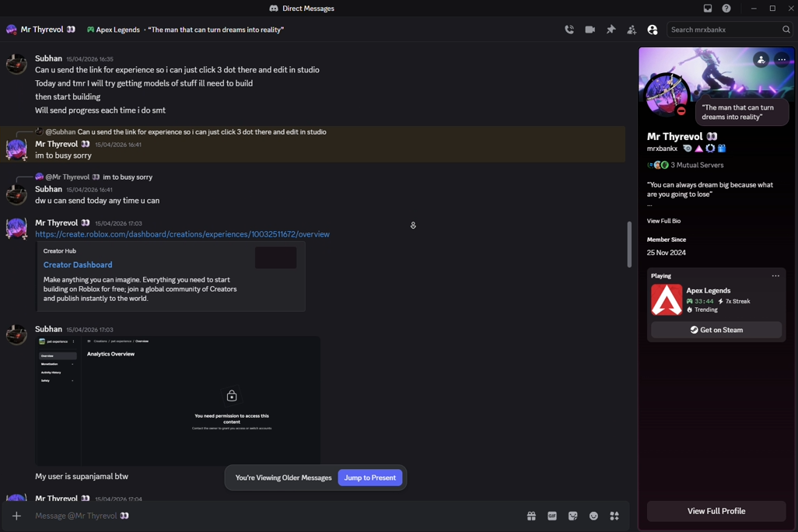Click the '7x Streak' text in the activity card
Viewport: 798px width, 532px height.
tap(737, 301)
